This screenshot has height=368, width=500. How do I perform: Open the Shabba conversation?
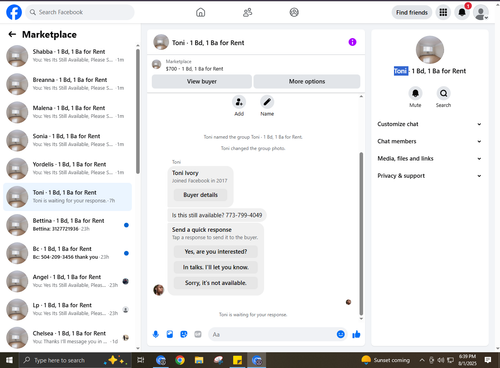point(68,56)
